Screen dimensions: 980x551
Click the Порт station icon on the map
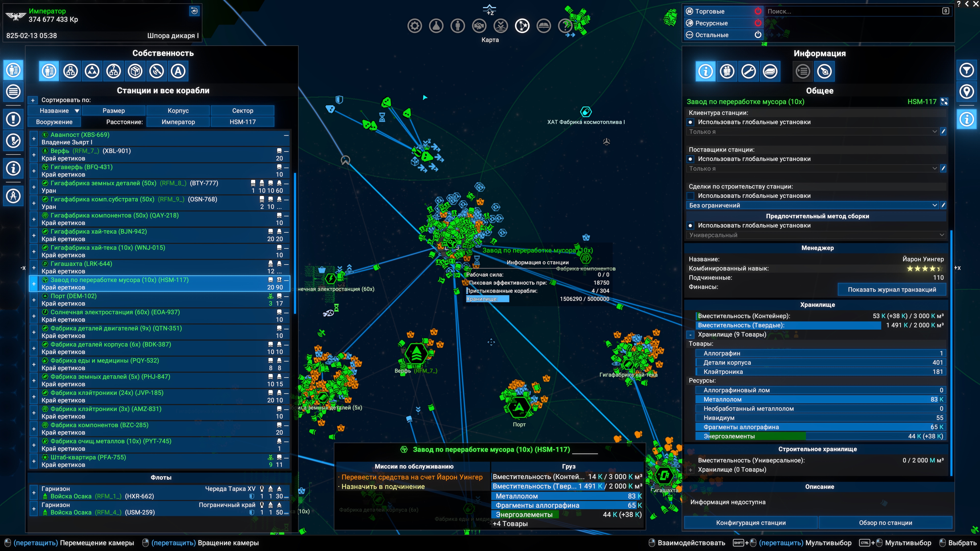(x=519, y=407)
